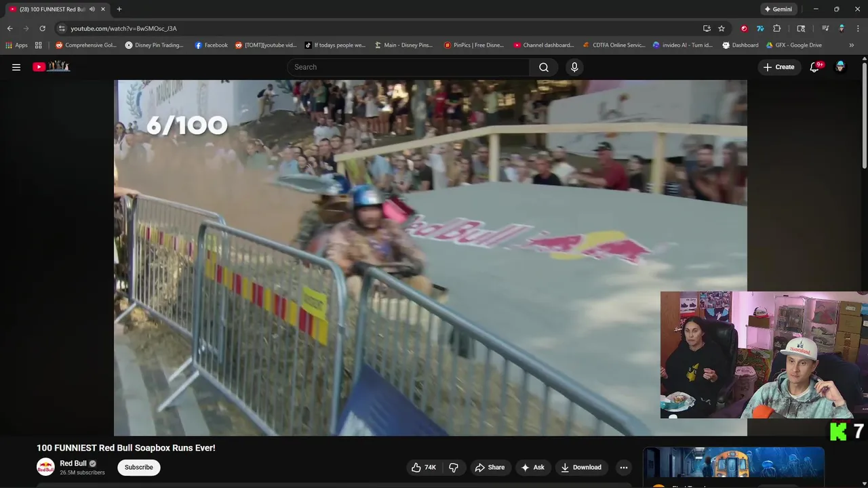
Task: Open Chrome's three-dot menu
Action: pos(857,28)
